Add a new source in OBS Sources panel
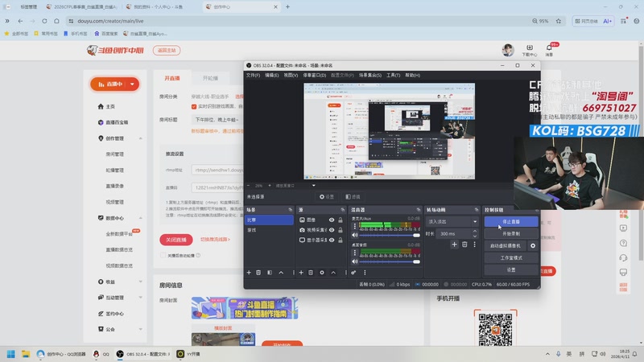The height and width of the screenshot is (362, 644). point(301,273)
